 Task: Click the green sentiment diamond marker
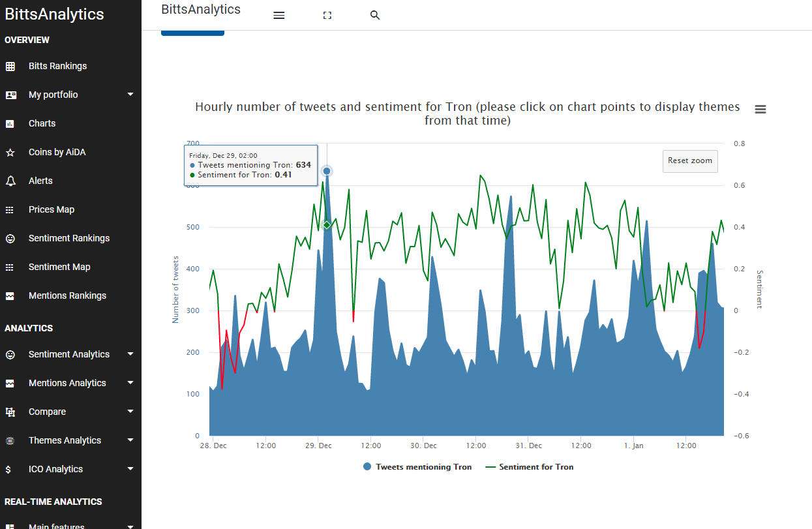pyautogui.click(x=327, y=225)
